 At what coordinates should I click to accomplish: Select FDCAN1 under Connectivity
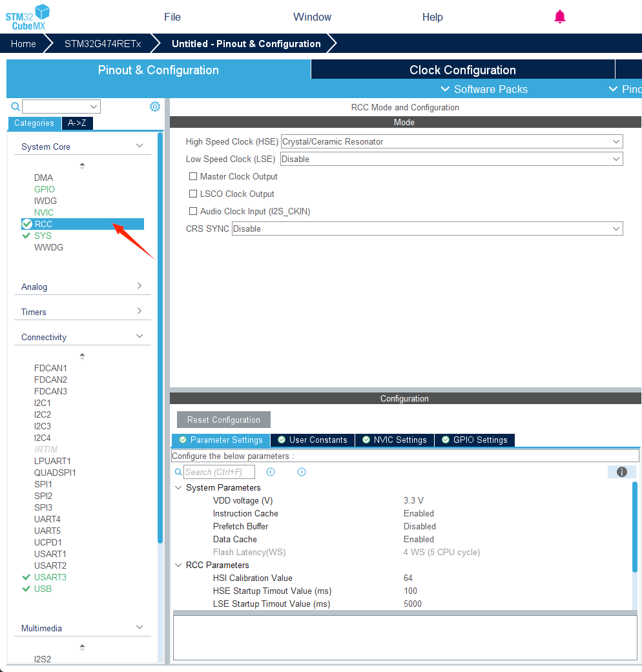50,368
